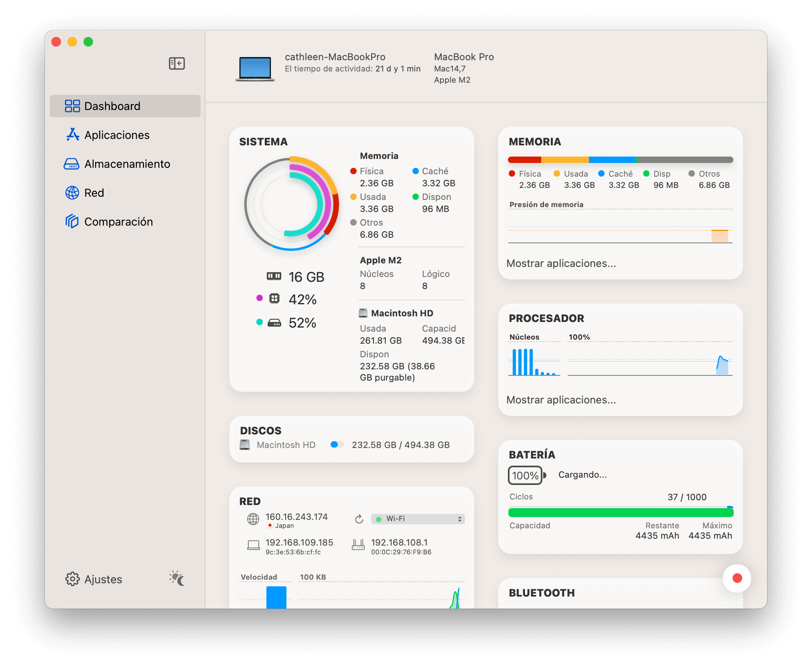Open the Comparación section
812x668 pixels.
coord(125,222)
